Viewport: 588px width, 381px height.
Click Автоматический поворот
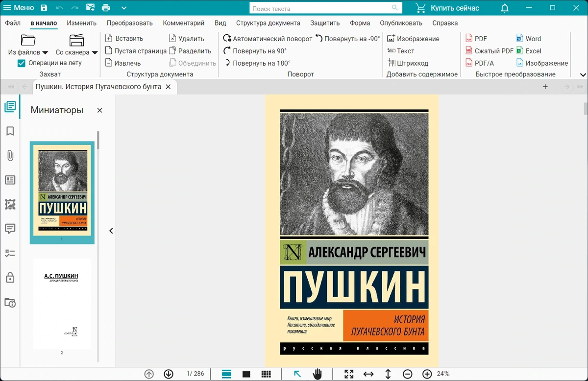pos(268,38)
